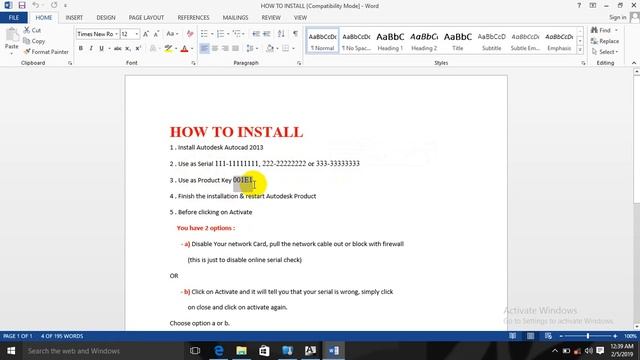Screen dimensions: 640x360
Task: Click zoom in plus button
Action: (615, 336)
